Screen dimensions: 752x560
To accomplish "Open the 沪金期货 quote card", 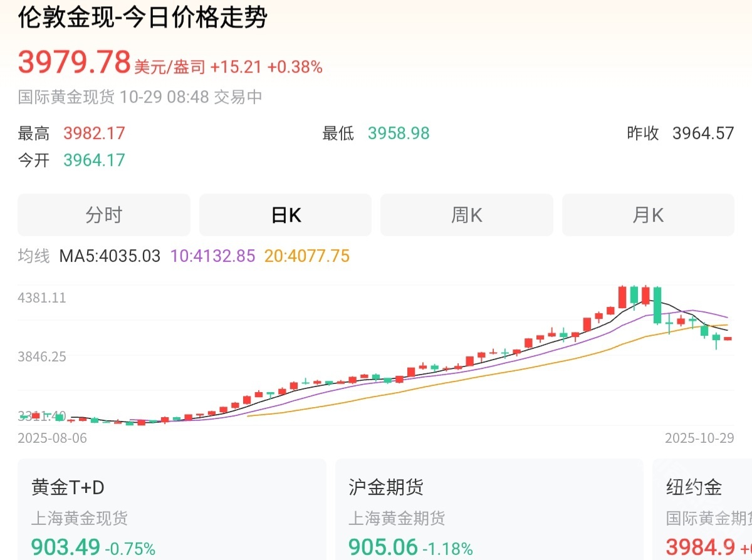I will coord(489,509).
